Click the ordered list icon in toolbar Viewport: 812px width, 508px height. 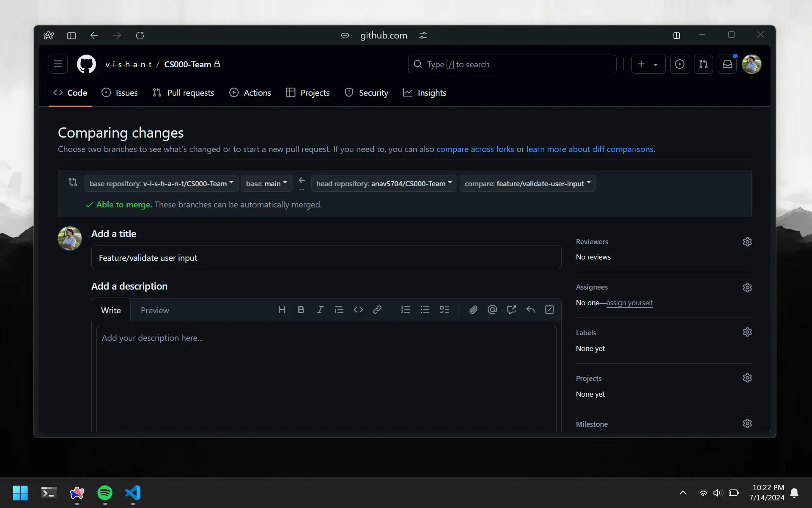tap(405, 309)
